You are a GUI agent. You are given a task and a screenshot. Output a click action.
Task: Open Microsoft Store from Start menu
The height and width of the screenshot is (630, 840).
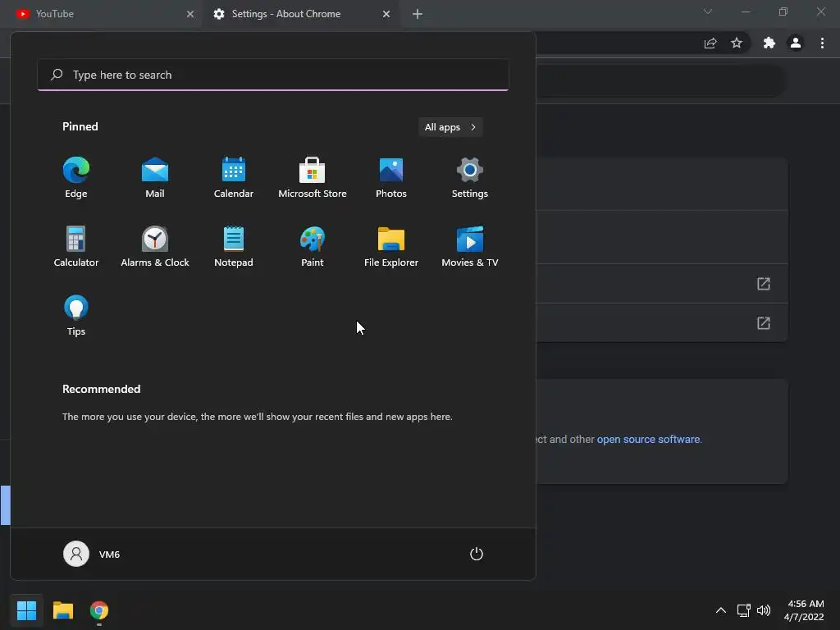(x=313, y=178)
